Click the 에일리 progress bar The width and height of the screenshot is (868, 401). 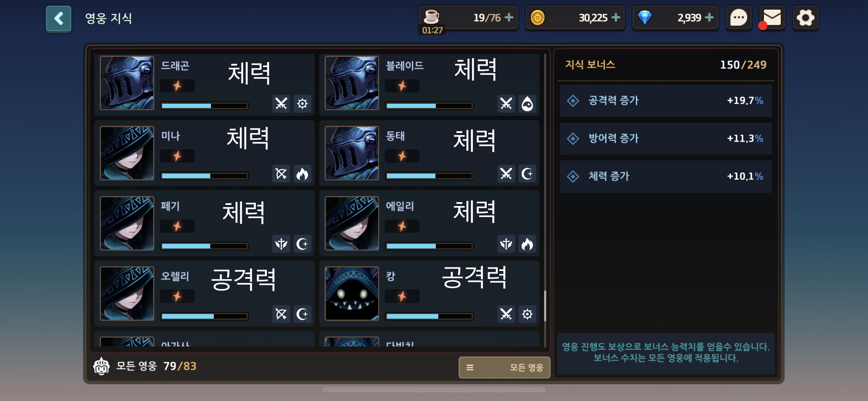point(429,246)
